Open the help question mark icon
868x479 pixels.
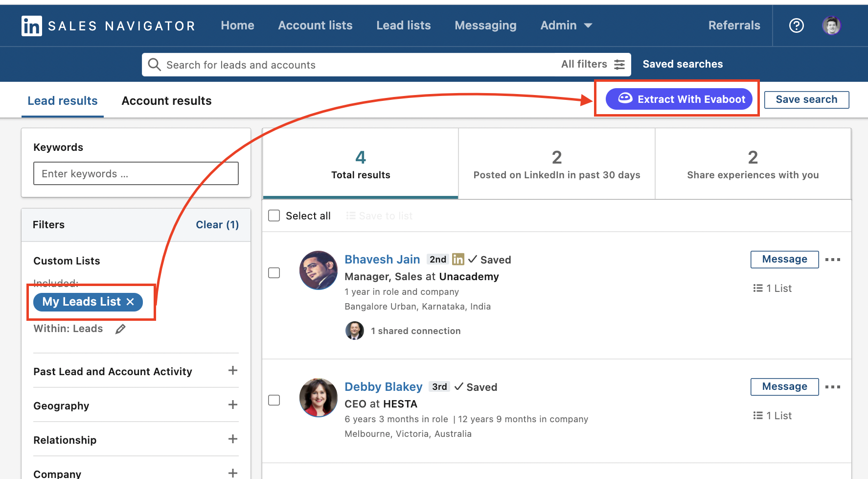coord(796,25)
